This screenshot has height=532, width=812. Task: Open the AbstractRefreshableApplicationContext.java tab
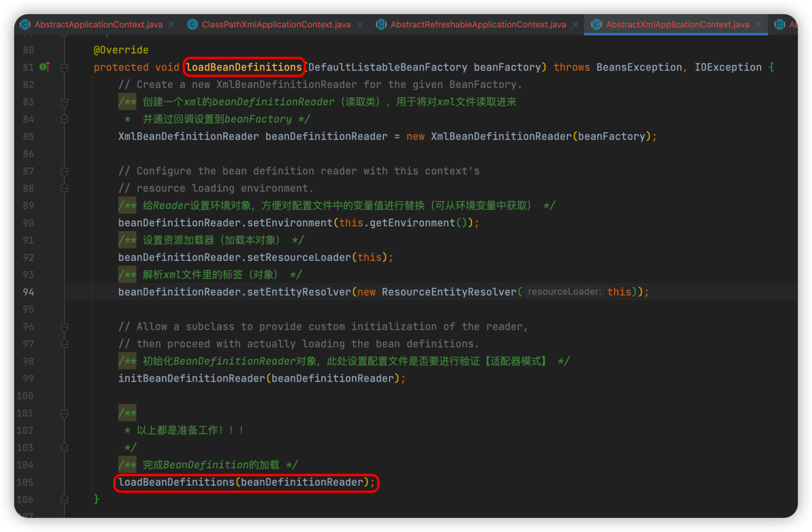pyautogui.click(x=478, y=24)
